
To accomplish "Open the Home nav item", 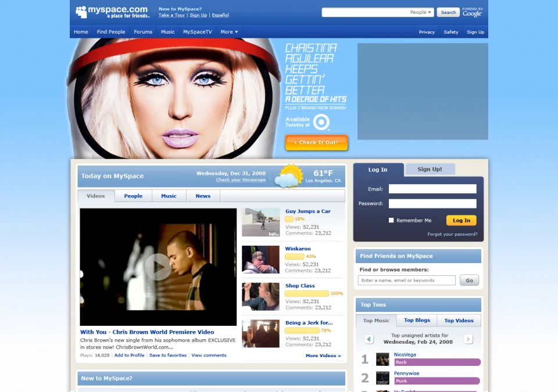I will pos(81,32).
